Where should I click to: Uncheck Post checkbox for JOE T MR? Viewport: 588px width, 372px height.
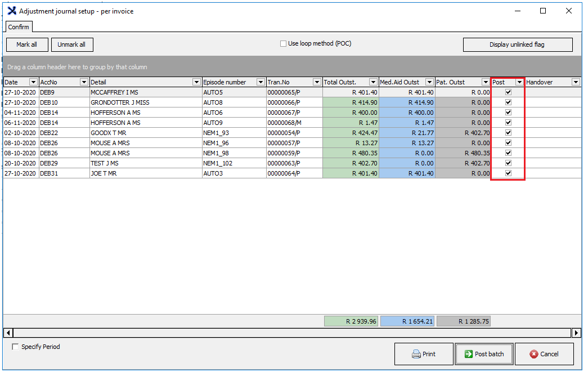click(508, 173)
